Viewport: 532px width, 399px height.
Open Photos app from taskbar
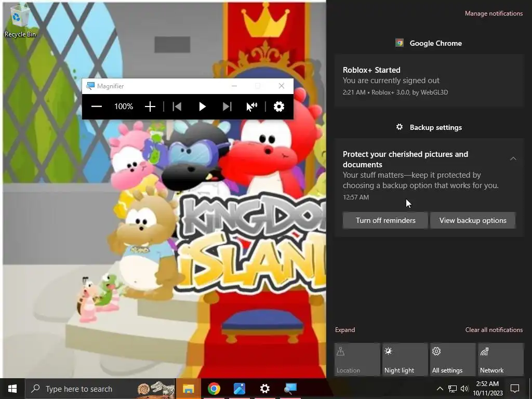coord(239,389)
